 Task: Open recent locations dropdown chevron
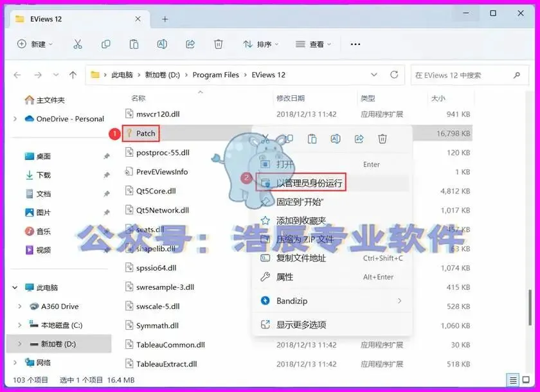pos(56,75)
